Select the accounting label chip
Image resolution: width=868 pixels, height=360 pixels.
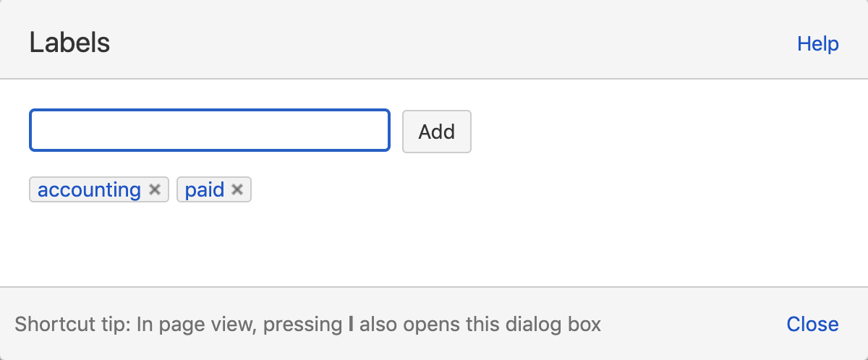(99, 190)
